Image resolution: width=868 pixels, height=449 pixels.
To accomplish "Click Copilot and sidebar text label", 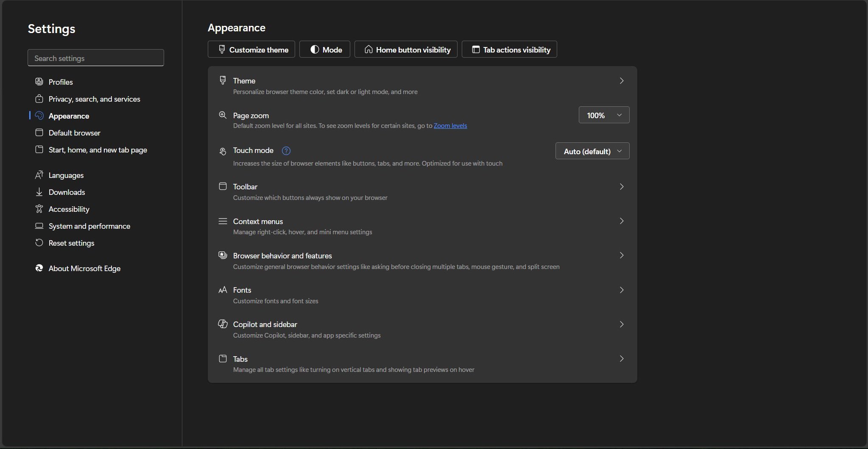I will click(x=265, y=324).
